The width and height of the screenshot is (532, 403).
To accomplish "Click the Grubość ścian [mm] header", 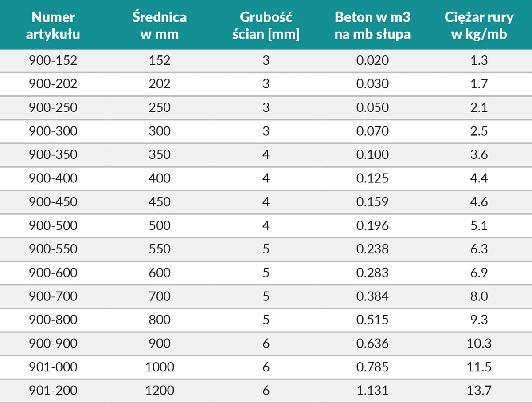I will (x=266, y=25).
